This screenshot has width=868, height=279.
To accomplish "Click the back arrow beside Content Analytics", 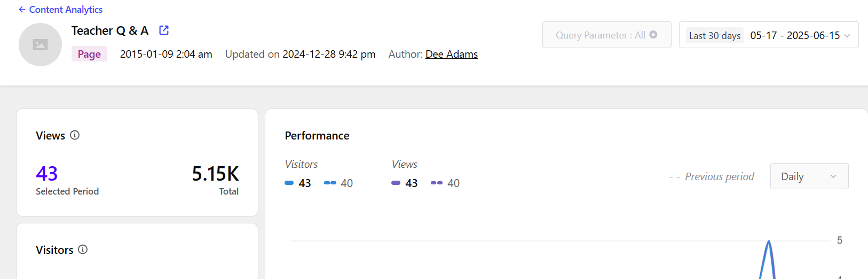I will click(x=22, y=10).
